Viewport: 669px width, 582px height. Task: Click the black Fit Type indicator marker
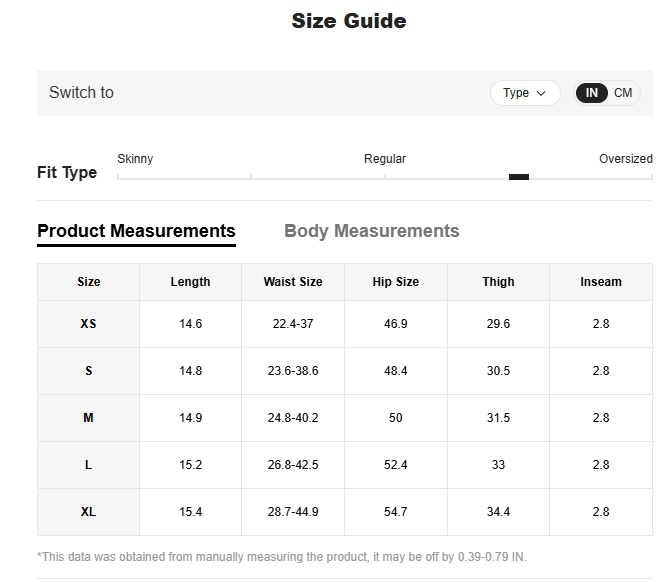[x=518, y=177]
